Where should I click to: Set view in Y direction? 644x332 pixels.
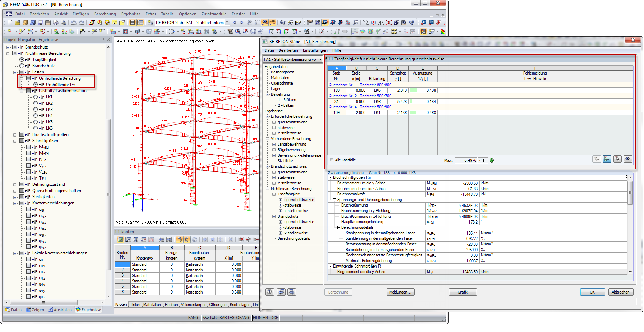pos(279,32)
